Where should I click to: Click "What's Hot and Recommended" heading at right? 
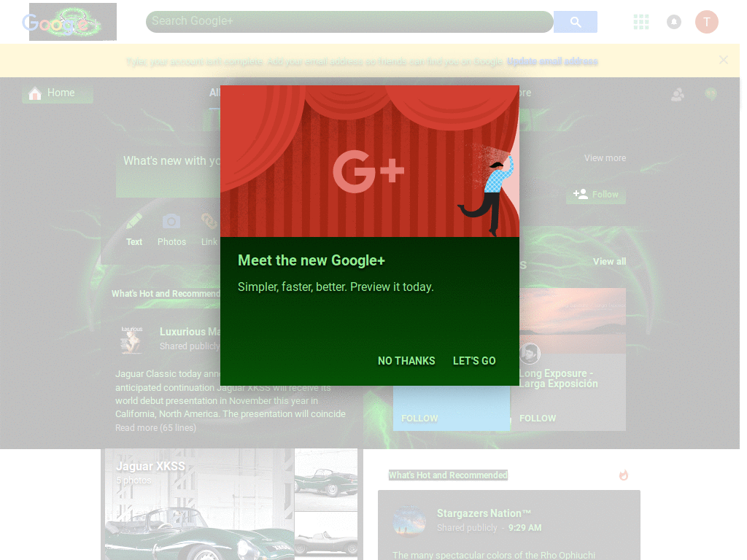tap(448, 475)
